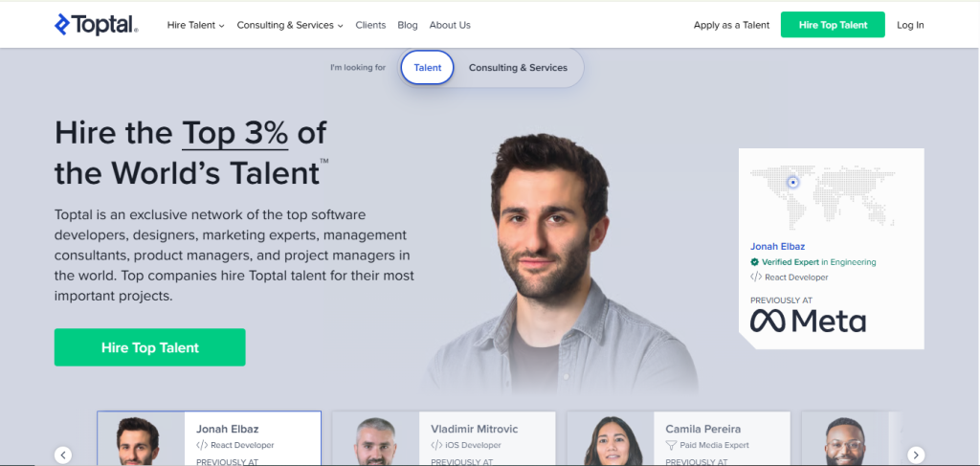The height and width of the screenshot is (466, 980).
Task: Select the Camila Pereira carousel card
Action: pyautogui.click(x=679, y=438)
